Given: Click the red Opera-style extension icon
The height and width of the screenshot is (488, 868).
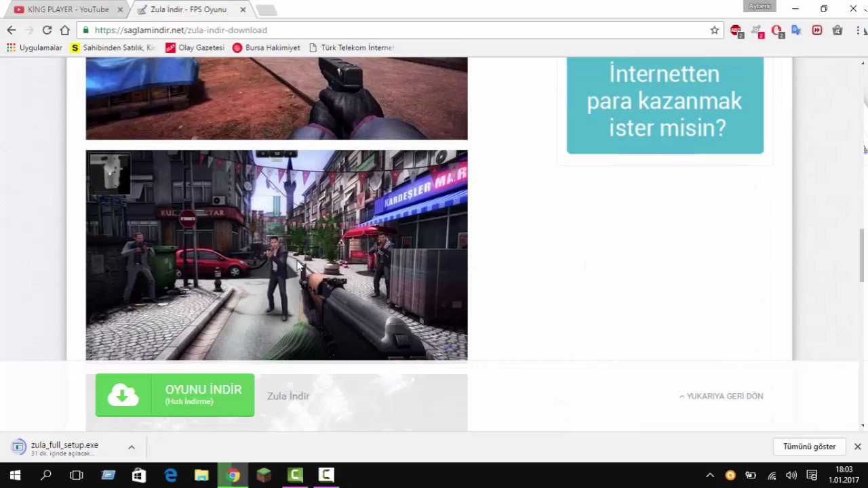Looking at the screenshot, I should 777,30.
